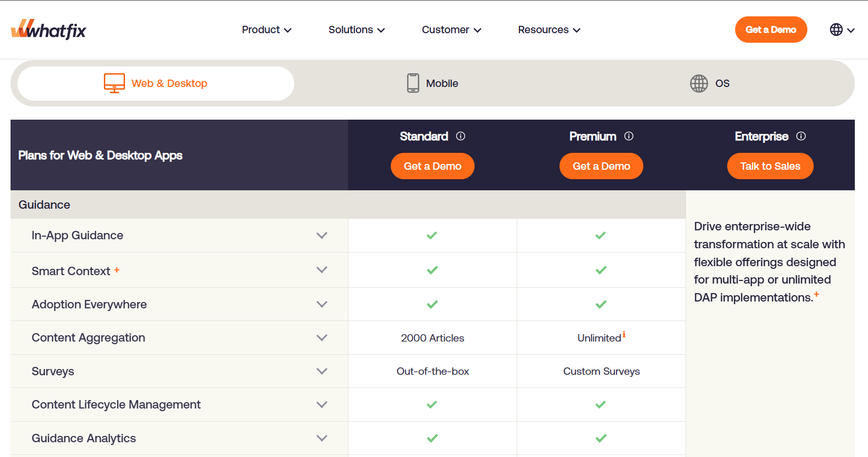868x457 pixels.
Task: Click Premium checkmark for Smart Context
Action: coord(601,270)
